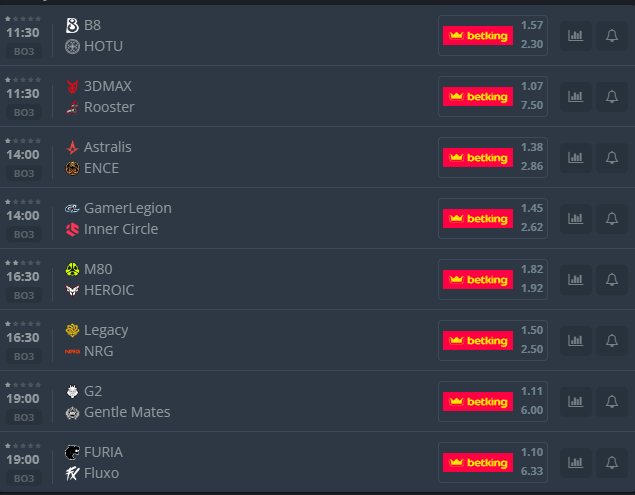The width and height of the screenshot is (635, 495).
Task: Open stats chart for Legacy vs NRG
Action: 575,341
